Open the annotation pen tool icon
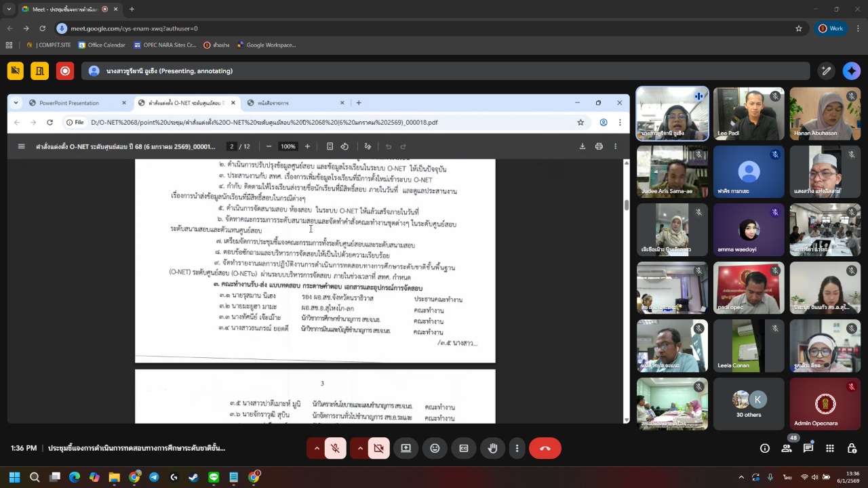 click(x=826, y=71)
